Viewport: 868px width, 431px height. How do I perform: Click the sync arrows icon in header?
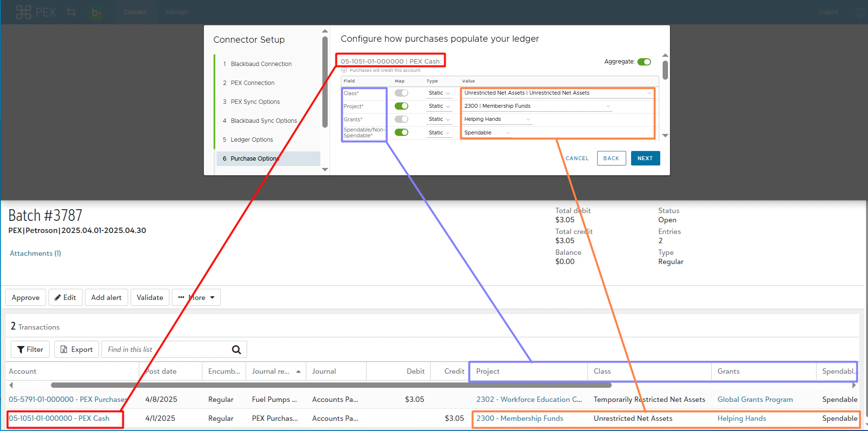tap(71, 12)
